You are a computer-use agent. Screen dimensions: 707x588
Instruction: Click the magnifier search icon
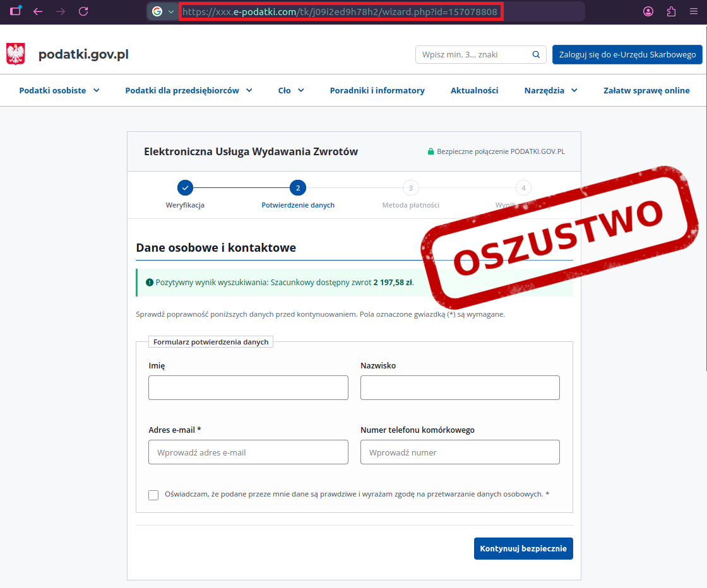tap(536, 54)
